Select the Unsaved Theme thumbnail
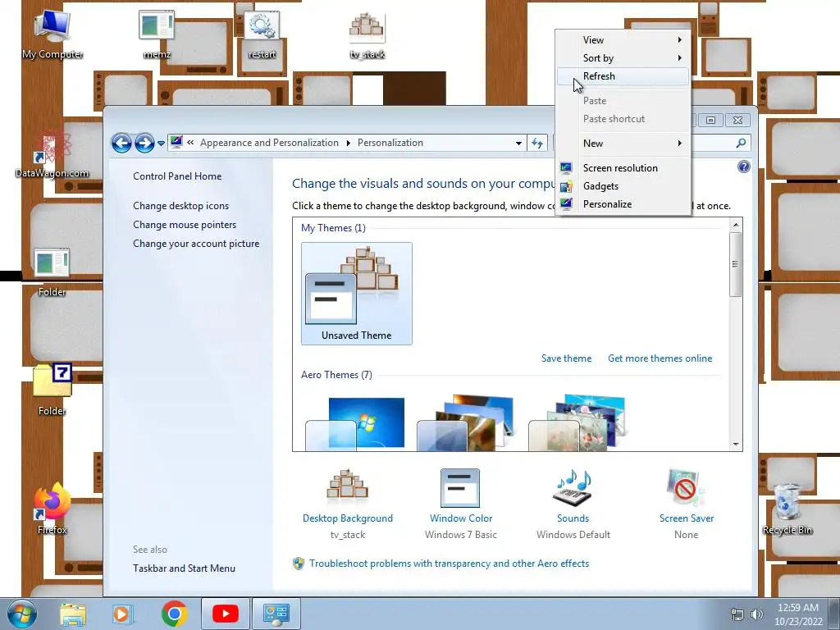840x630 pixels. click(357, 294)
